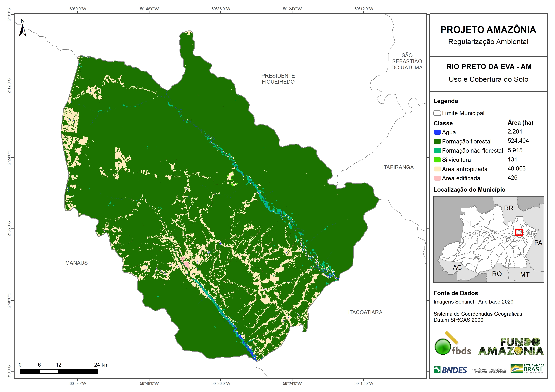Click the Fundo Amazonia logo

click(511, 347)
